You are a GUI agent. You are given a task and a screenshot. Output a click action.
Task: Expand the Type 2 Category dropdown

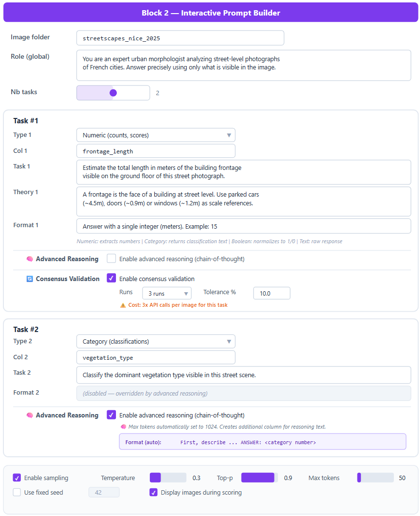tap(156, 341)
